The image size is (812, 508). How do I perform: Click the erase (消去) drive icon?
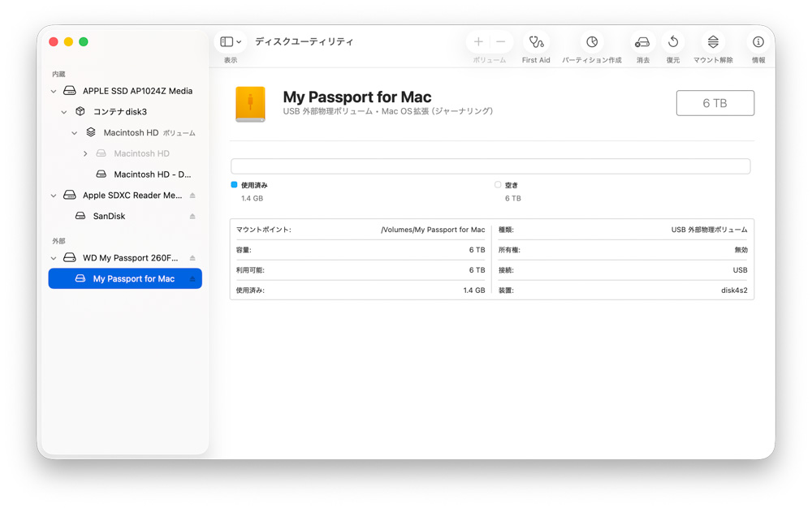[x=642, y=42]
